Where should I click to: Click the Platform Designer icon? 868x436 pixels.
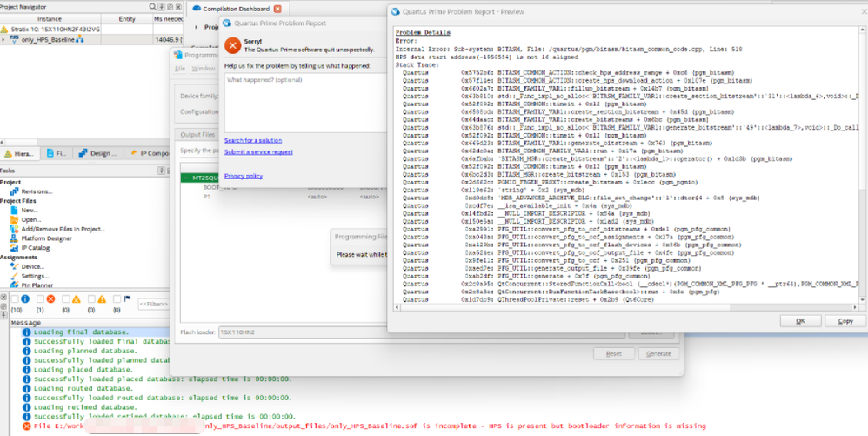tap(15, 238)
